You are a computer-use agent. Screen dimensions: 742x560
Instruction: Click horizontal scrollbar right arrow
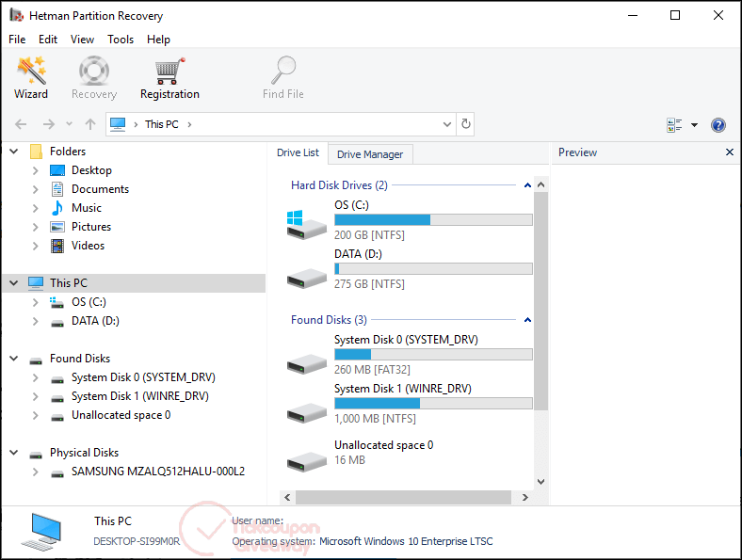[524, 497]
